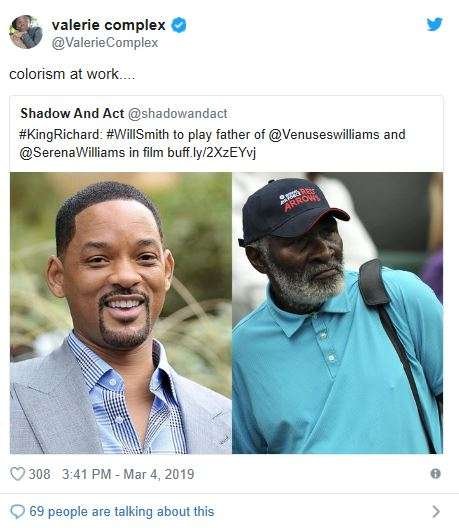
Task: Open Shadow And Act quoted account name
Action: [72, 113]
